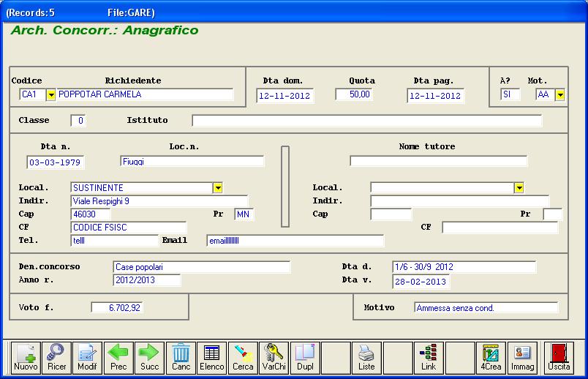The image size is (588, 379).
Task: Click Motivo Ammessa senza cond. field
Action: coord(486,308)
